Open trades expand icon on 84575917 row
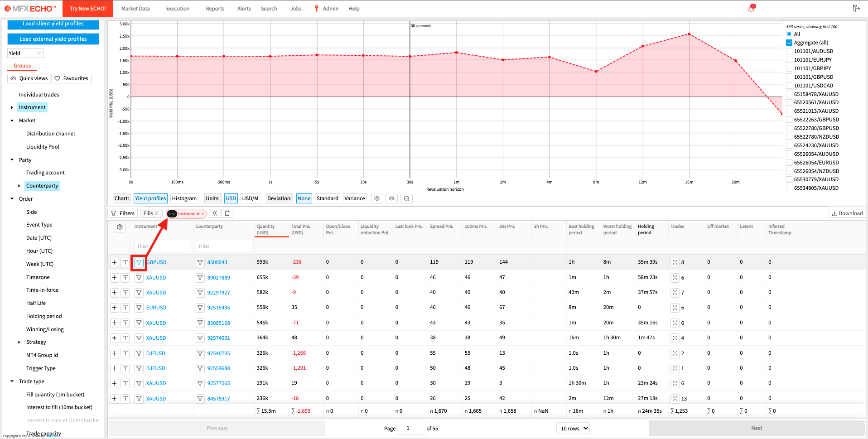868x439 pixels. [675, 399]
